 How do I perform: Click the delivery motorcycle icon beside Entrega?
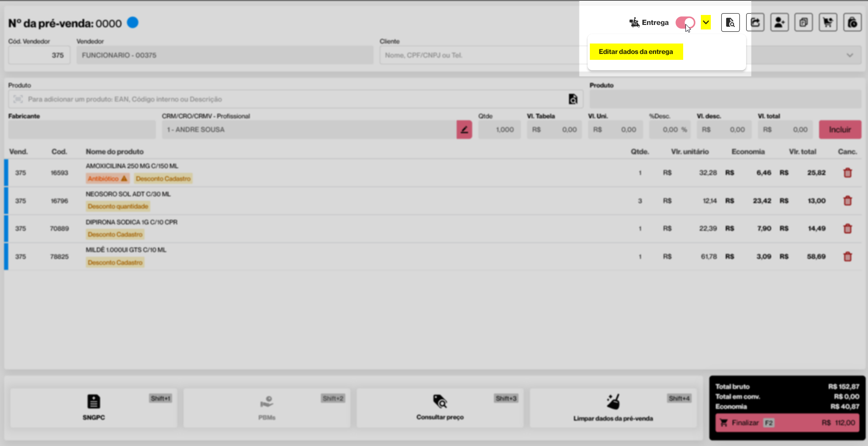pos(634,23)
